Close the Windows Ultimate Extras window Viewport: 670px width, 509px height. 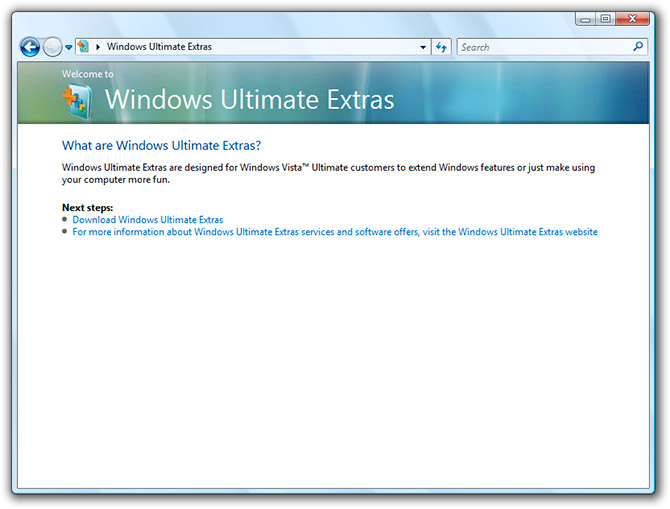point(633,19)
